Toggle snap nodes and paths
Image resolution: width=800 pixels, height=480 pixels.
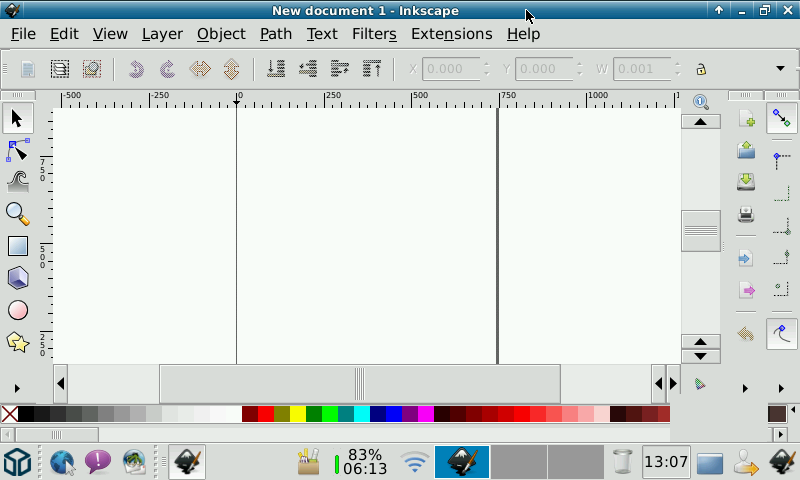781,335
